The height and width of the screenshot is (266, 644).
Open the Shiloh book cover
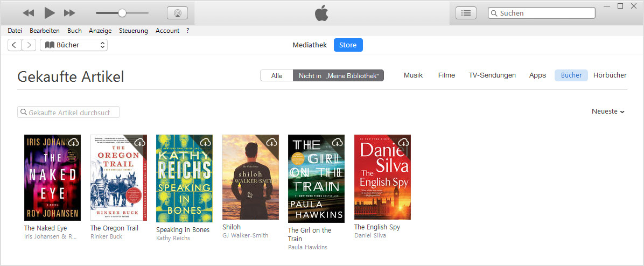(x=250, y=177)
